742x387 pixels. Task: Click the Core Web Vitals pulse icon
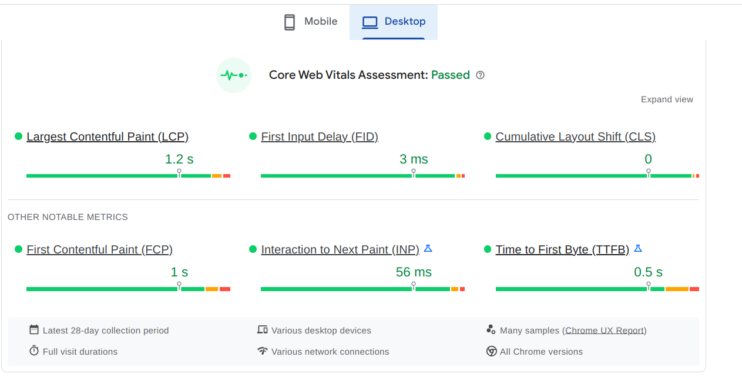234,75
